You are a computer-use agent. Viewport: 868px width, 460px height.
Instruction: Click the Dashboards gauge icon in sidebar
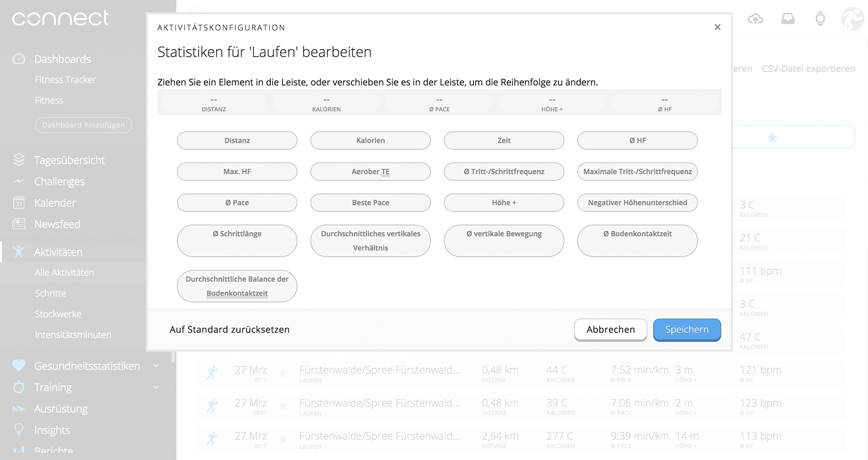tap(19, 59)
